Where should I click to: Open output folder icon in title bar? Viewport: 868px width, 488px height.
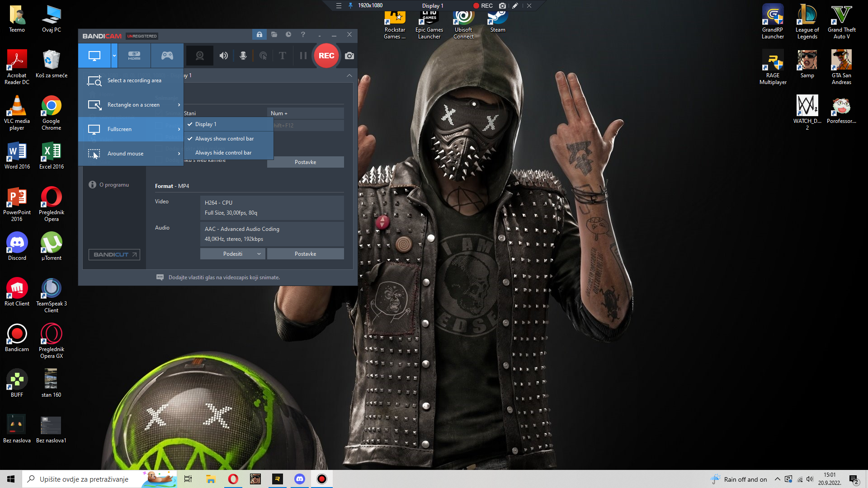tap(274, 35)
